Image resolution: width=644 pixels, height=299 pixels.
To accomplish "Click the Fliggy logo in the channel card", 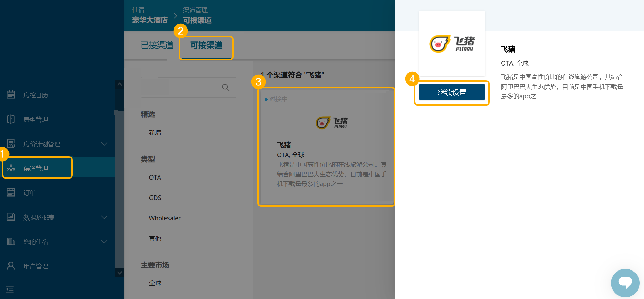I will pos(332,123).
